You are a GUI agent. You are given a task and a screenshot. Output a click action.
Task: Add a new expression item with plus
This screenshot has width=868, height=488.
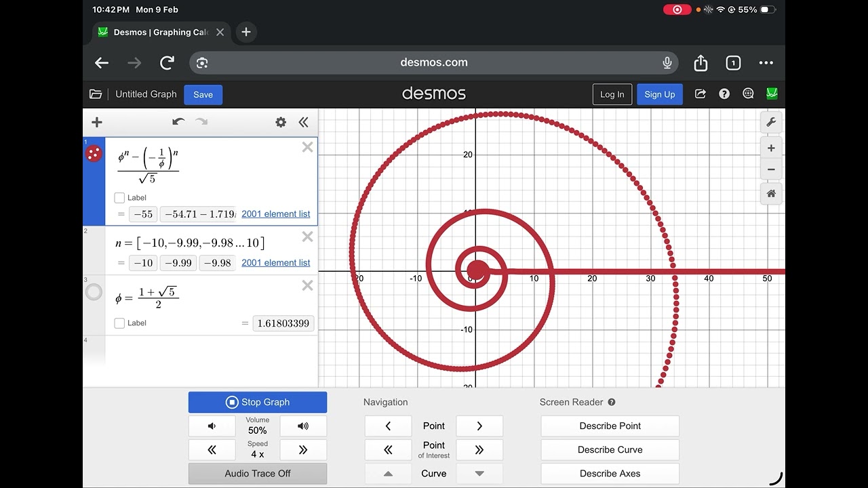pyautogui.click(x=97, y=122)
